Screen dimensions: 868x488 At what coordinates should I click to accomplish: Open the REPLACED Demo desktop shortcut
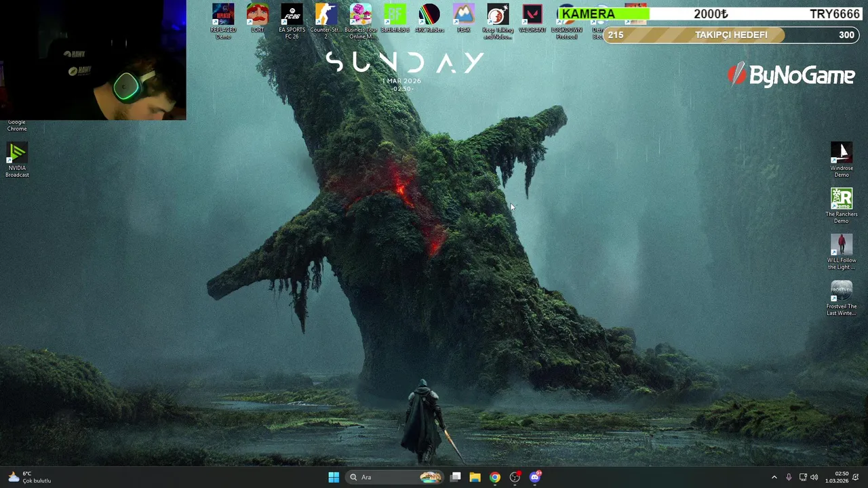click(223, 21)
